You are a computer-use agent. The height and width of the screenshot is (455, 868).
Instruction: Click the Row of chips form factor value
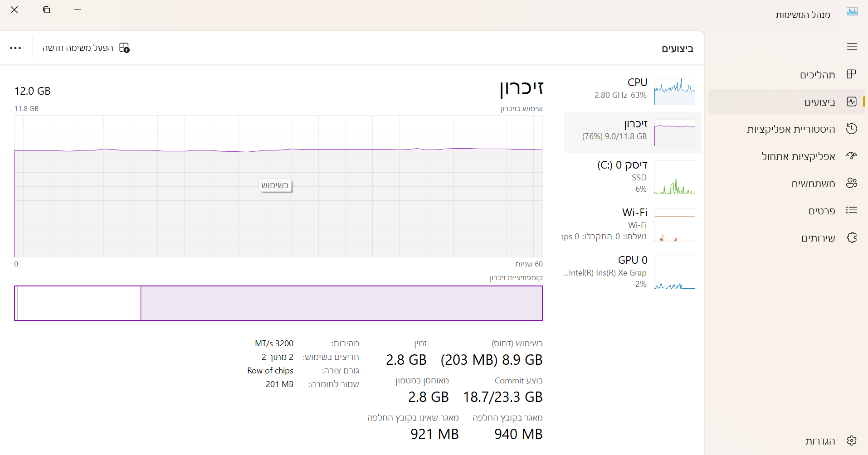tap(270, 371)
